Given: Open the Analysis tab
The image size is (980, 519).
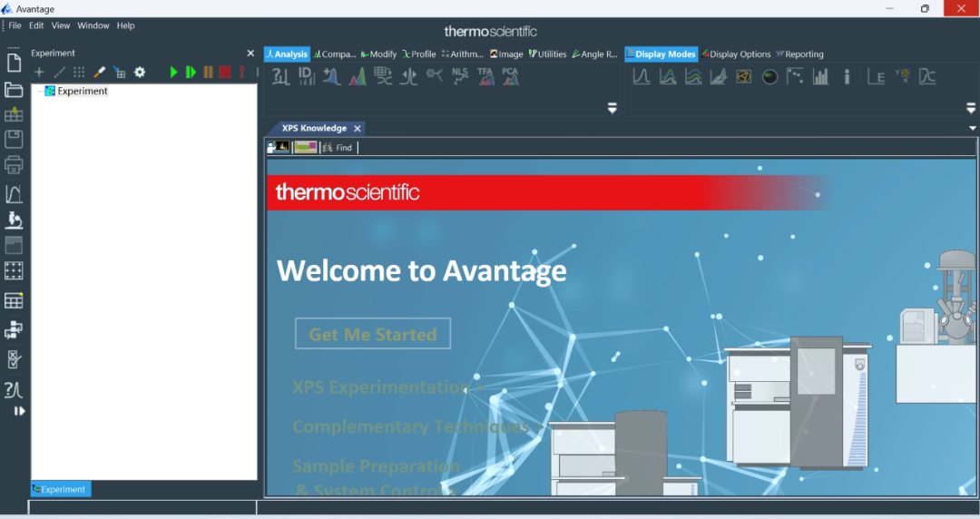Looking at the screenshot, I should 287,54.
